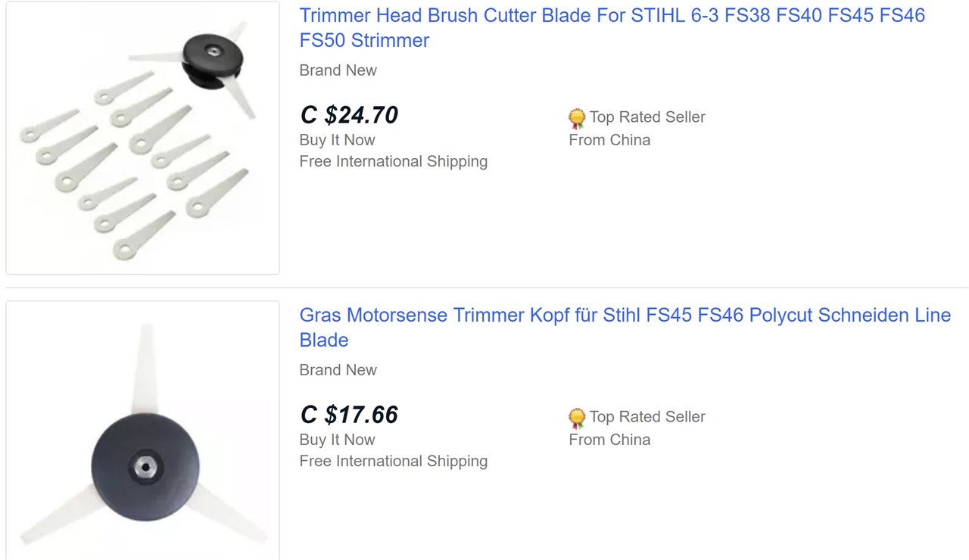Click Free International Shipping on the Polycut listing
This screenshot has width=969, height=560.
[x=394, y=461]
